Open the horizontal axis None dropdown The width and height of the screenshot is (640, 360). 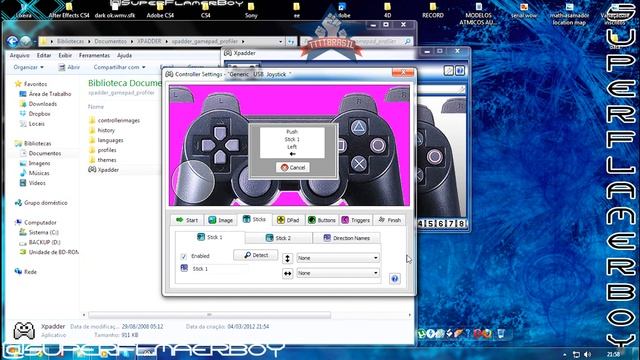pyautogui.click(x=338, y=273)
